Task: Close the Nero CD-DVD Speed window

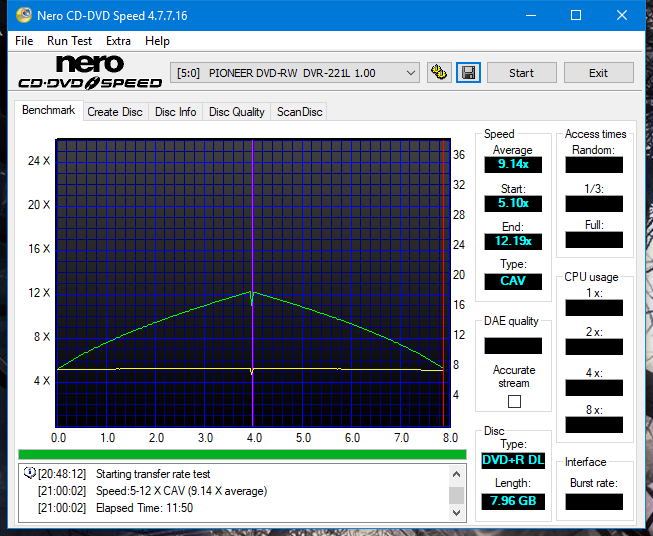Action: coord(622,15)
